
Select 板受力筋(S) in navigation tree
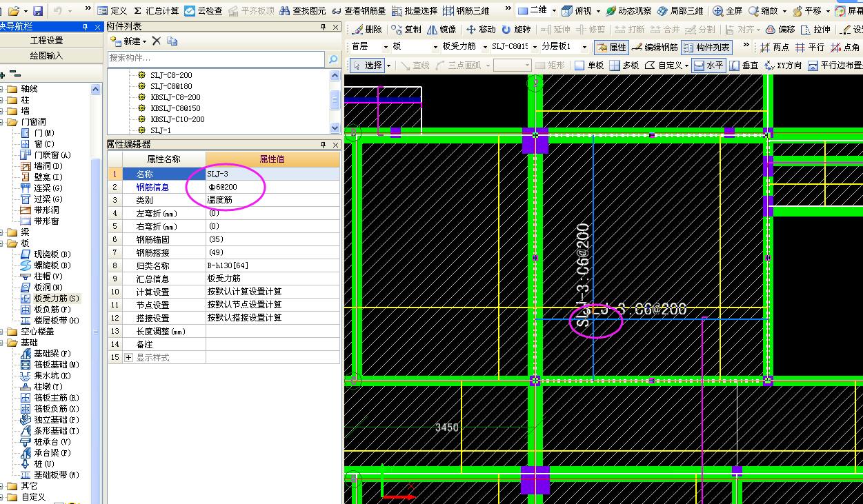click(57, 299)
